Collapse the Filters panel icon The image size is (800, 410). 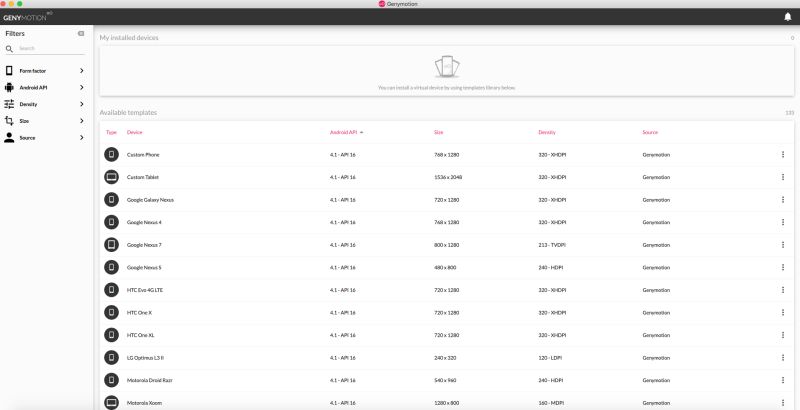click(81, 34)
